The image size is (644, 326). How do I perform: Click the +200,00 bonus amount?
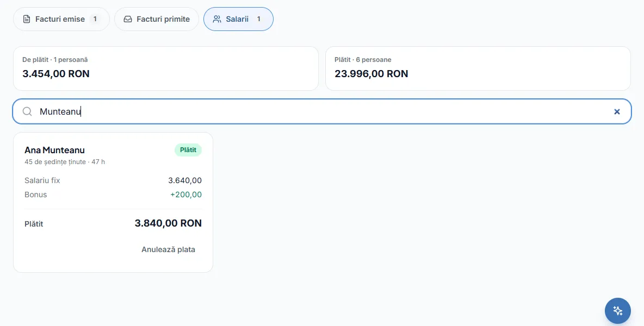click(186, 195)
